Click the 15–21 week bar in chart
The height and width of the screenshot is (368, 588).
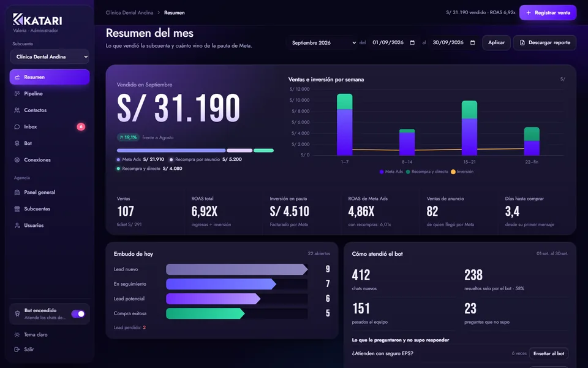point(469,128)
